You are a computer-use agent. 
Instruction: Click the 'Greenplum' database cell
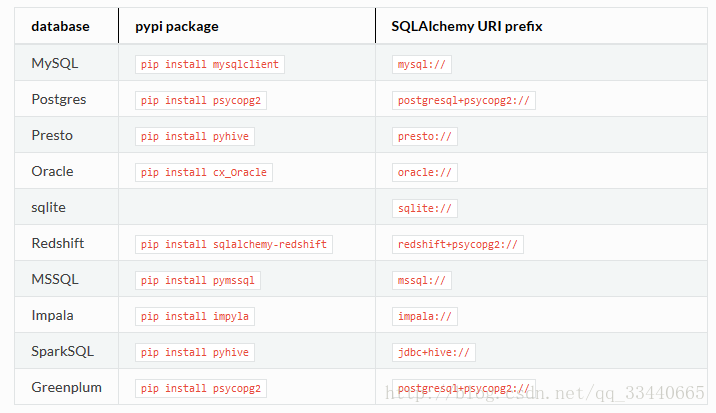point(67,387)
